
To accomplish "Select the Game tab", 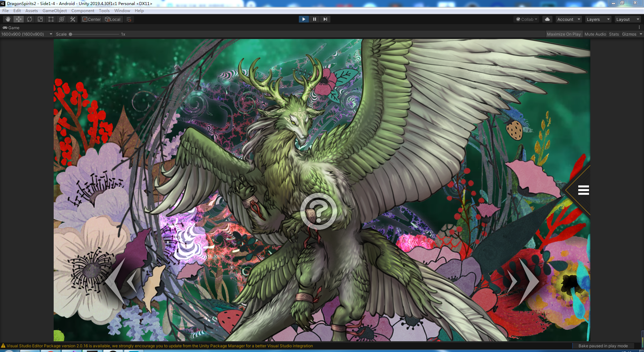I will pyautogui.click(x=11, y=28).
